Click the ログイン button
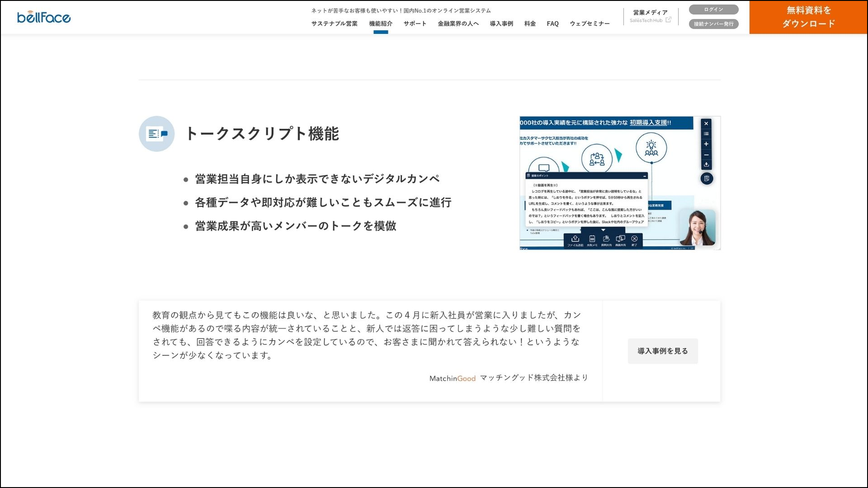 pyautogui.click(x=713, y=9)
